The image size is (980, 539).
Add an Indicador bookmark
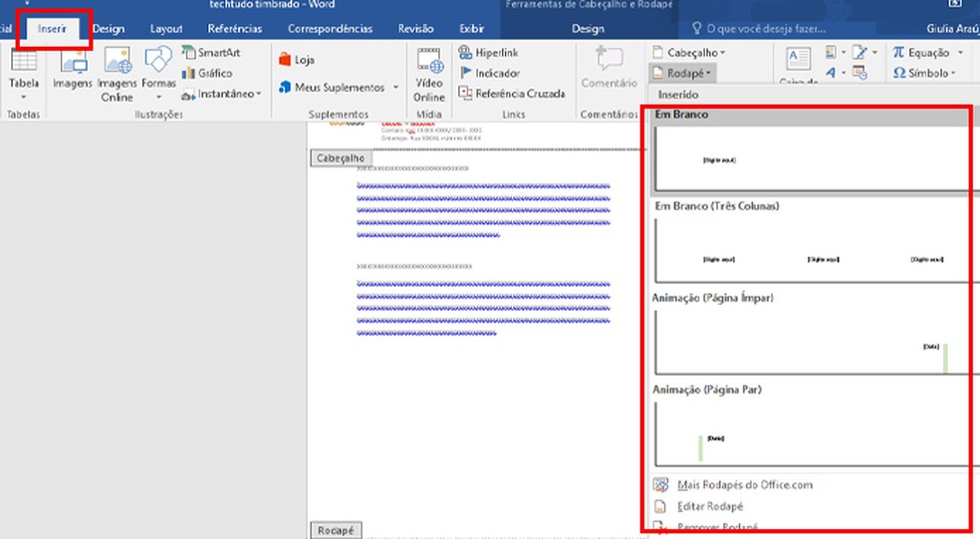[x=490, y=73]
